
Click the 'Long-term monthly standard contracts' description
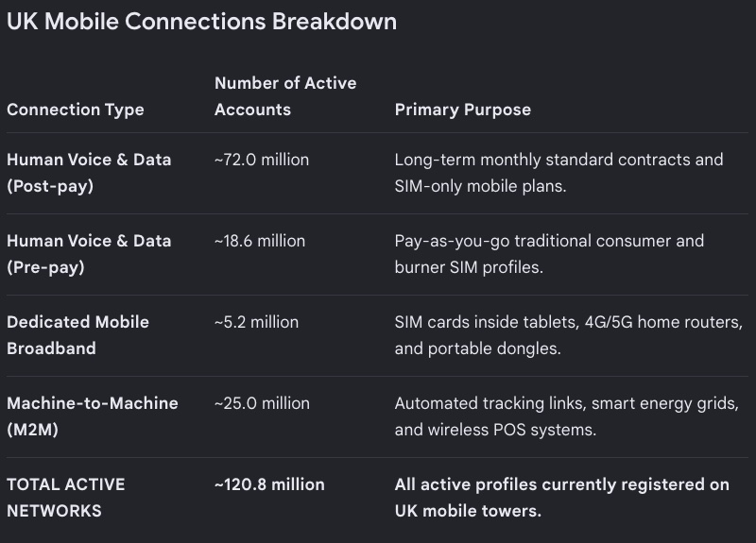tap(558, 173)
